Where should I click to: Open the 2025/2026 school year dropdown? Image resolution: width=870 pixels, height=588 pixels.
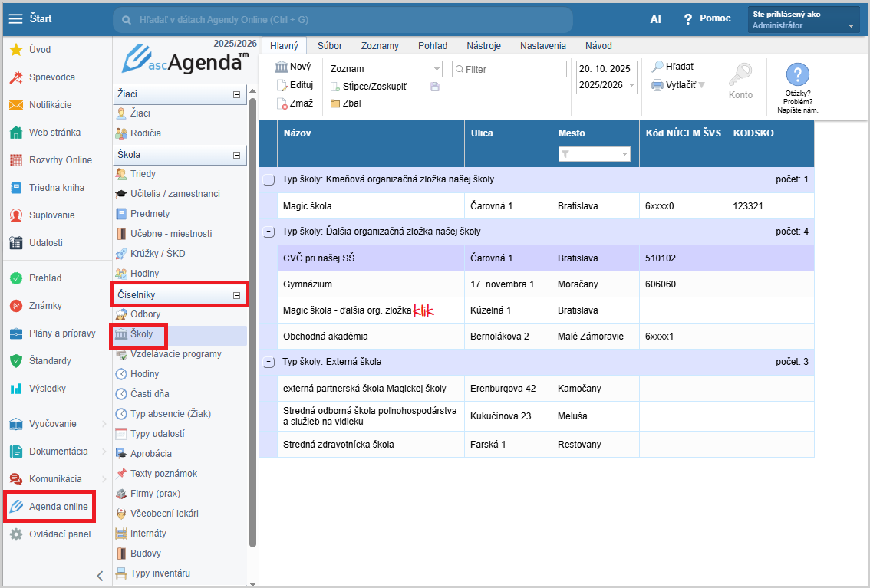pyautogui.click(x=631, y=86)
